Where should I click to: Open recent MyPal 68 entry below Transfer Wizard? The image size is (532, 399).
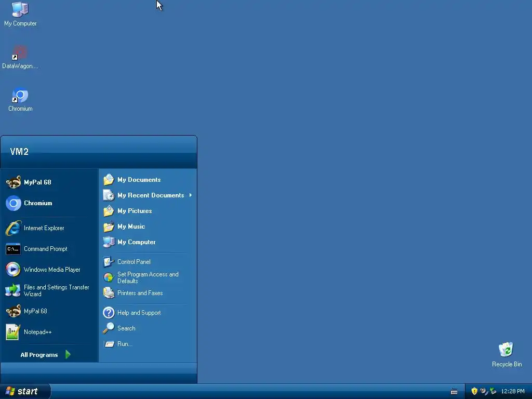coord(49,311)
